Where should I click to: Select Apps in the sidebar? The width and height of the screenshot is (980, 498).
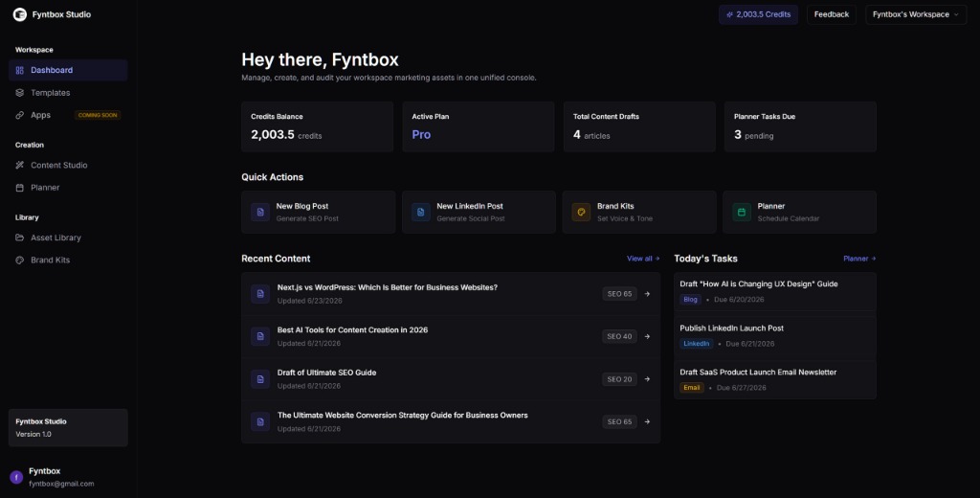coord(68,115)
